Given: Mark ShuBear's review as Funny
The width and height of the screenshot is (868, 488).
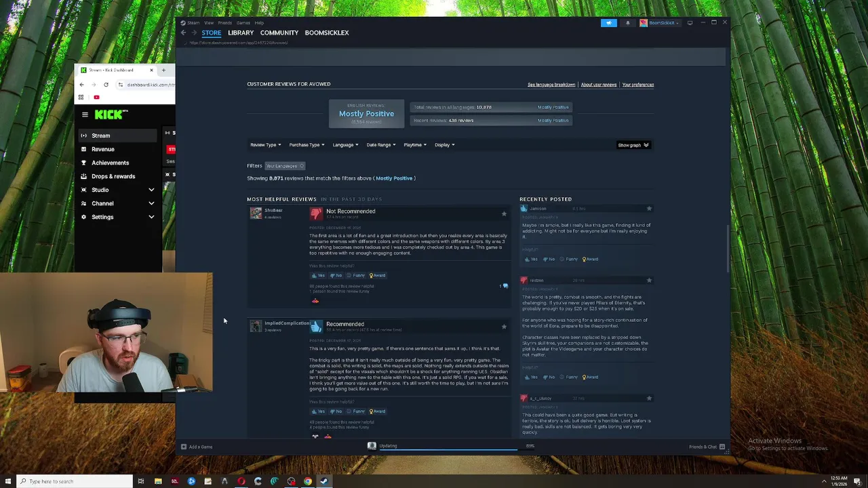Looking at the screenshot, I should click(355, 275).
